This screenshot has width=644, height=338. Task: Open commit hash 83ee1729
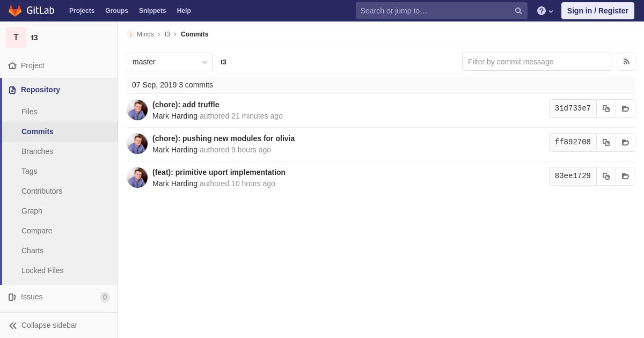coord(573,176)
